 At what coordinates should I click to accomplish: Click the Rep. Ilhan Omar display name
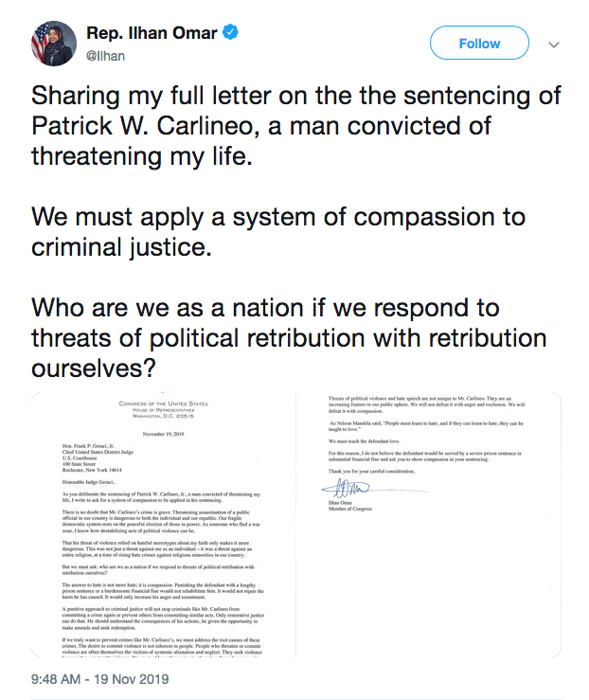(x=152, y=32)
